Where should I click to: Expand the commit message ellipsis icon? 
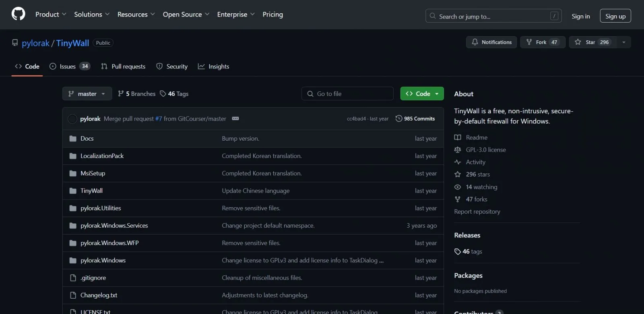pos(235,119)
